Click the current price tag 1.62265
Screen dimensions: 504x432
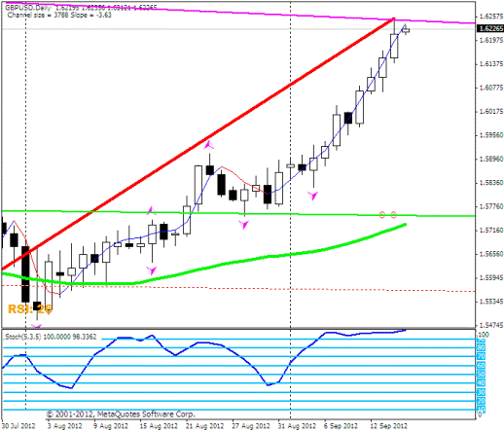pyautogui.click(x=491, y=28)
